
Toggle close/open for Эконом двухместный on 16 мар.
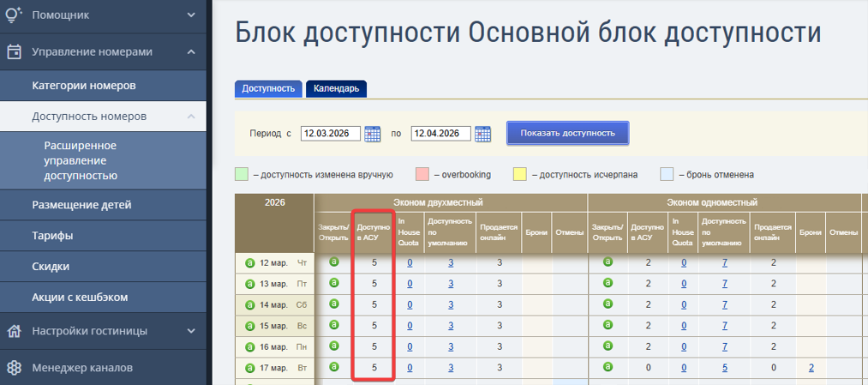(x=334, y=346)
